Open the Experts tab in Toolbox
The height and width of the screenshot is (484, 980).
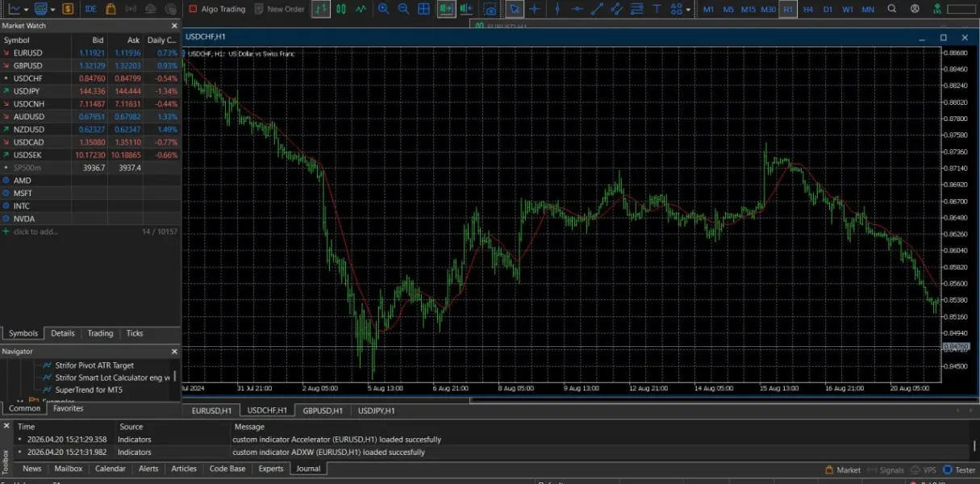pyautogui.click(x=271, y=469)
